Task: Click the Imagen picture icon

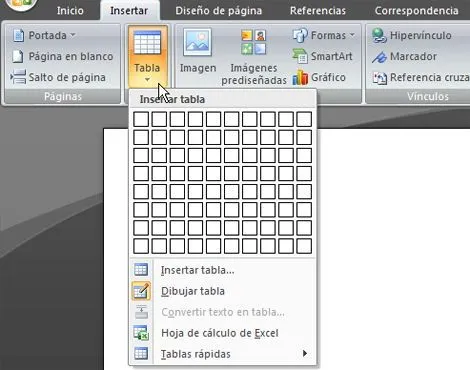Action: (x=197, y=42)
